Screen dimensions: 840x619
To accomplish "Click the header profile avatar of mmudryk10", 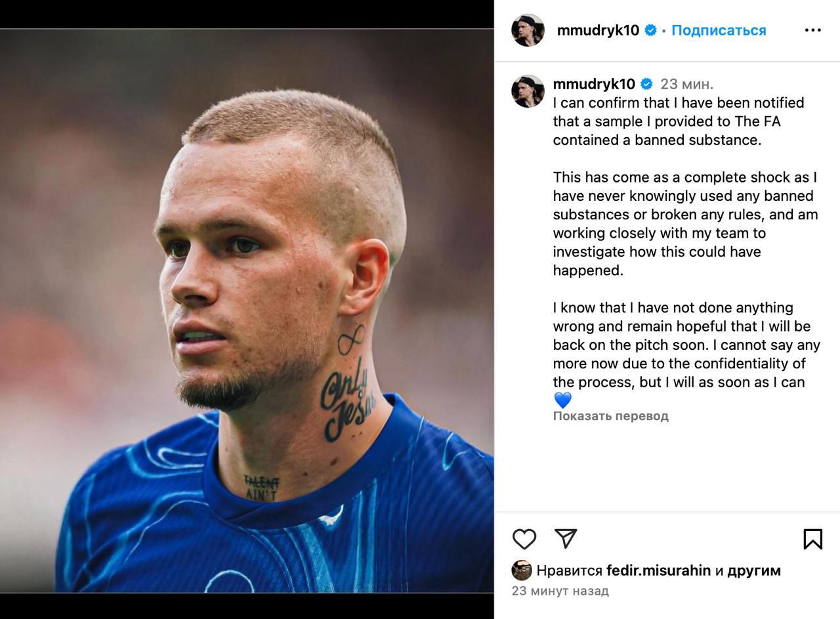I will (x=528, y=30).
